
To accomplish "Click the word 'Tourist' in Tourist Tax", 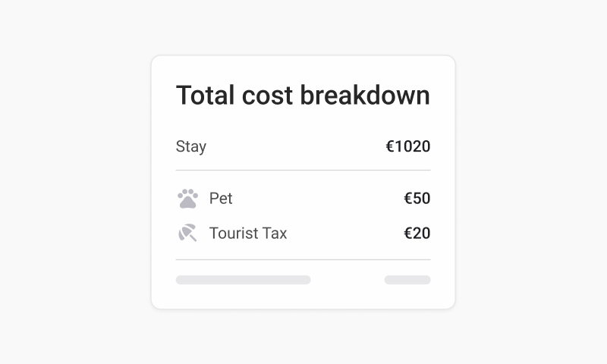I will [x=233, y=234].
